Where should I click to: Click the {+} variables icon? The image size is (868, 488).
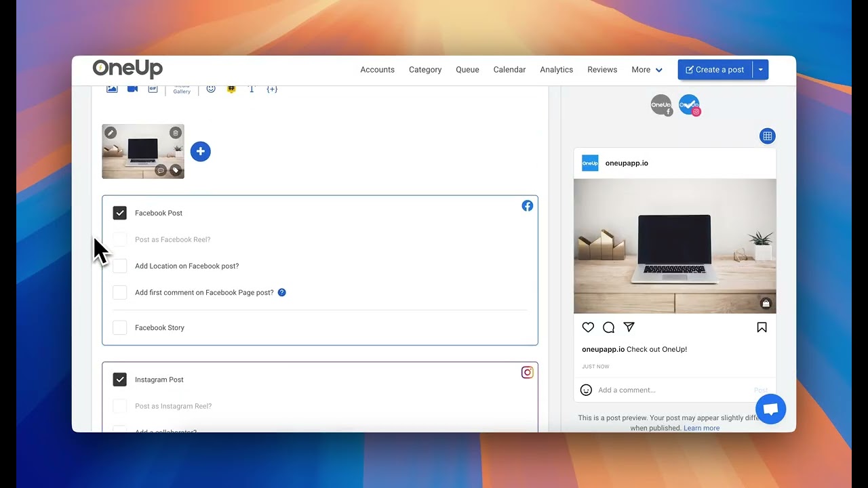tap(272, 89)
